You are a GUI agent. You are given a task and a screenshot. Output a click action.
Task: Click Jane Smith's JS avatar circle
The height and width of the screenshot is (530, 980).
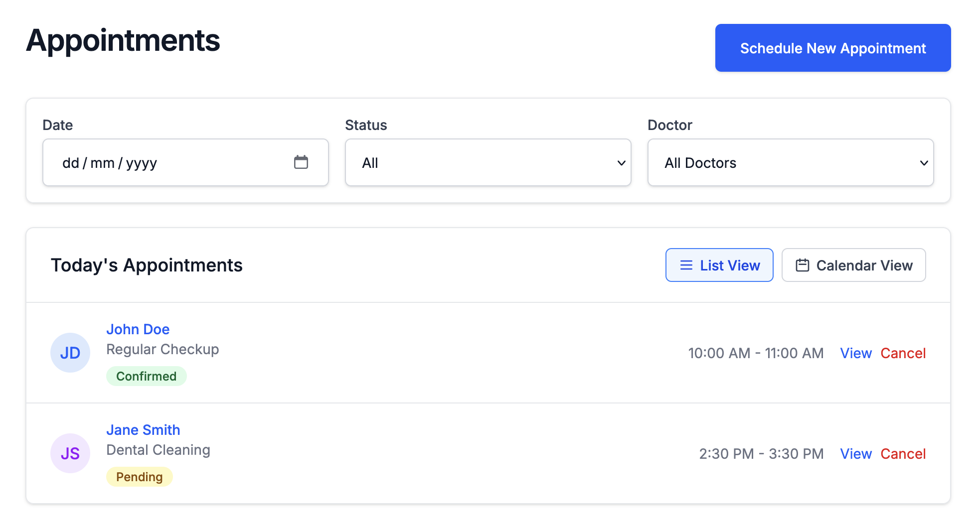point(70,453)
